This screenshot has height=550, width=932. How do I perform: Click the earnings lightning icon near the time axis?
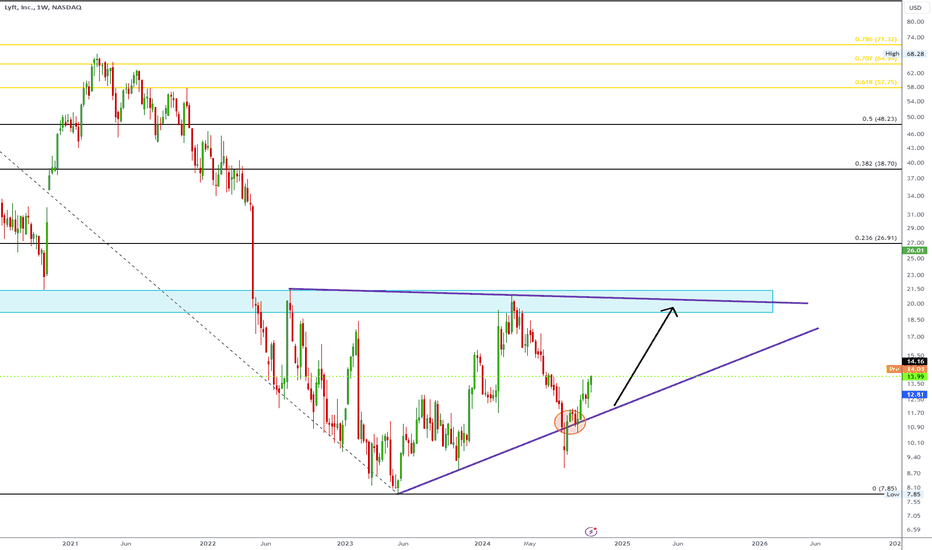click(591, 532)
